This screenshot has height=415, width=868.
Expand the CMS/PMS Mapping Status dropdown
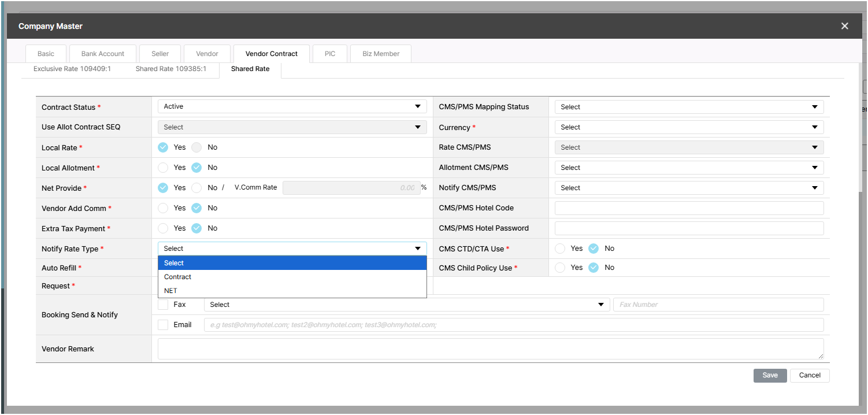coord(689,107)
